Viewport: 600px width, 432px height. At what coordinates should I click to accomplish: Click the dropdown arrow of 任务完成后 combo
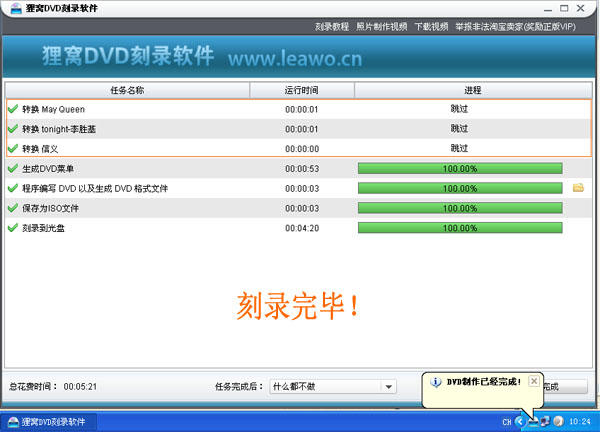coord(388,387)
